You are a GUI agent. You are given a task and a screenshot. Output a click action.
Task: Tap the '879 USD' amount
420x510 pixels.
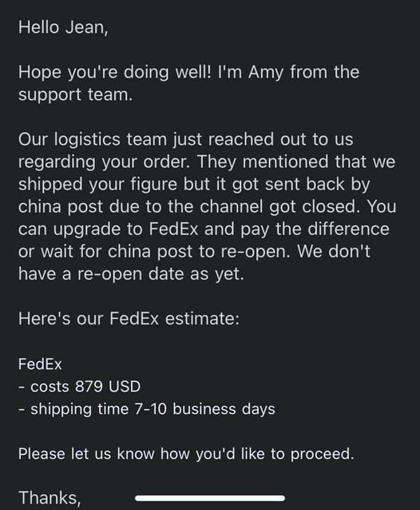point(108,387)
